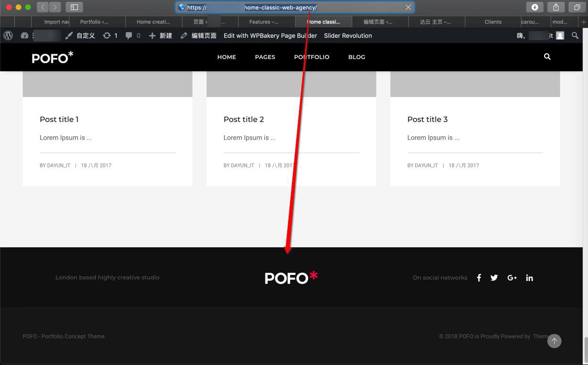The height and width of the screenshot is (365, 588).
Task: Add new Safari tab plus button
Action: [x=584, y=22]
